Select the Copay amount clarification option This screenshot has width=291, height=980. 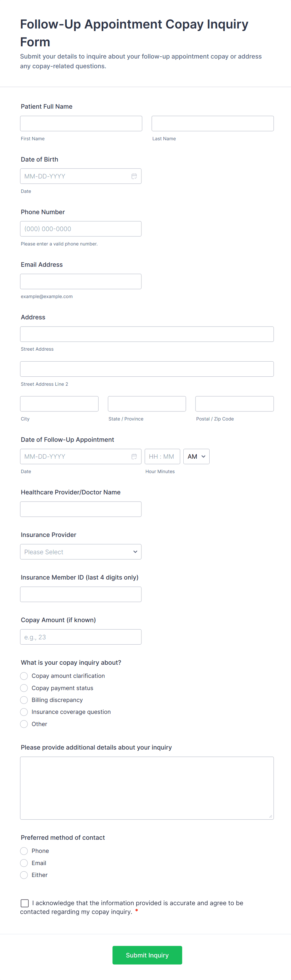[24, 676]
